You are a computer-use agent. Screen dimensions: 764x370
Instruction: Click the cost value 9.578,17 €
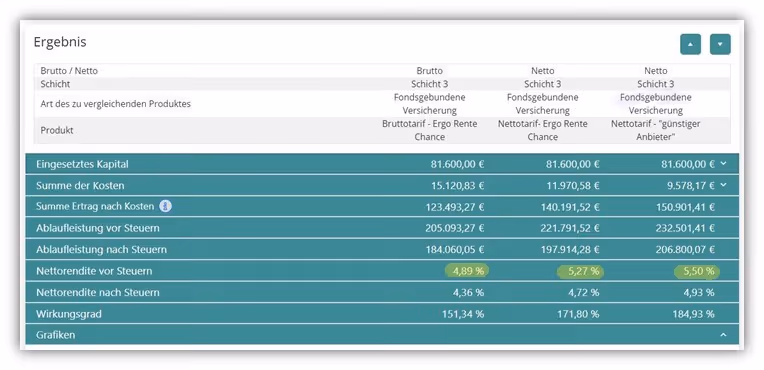pyautogui.click(x=691, y=186)
